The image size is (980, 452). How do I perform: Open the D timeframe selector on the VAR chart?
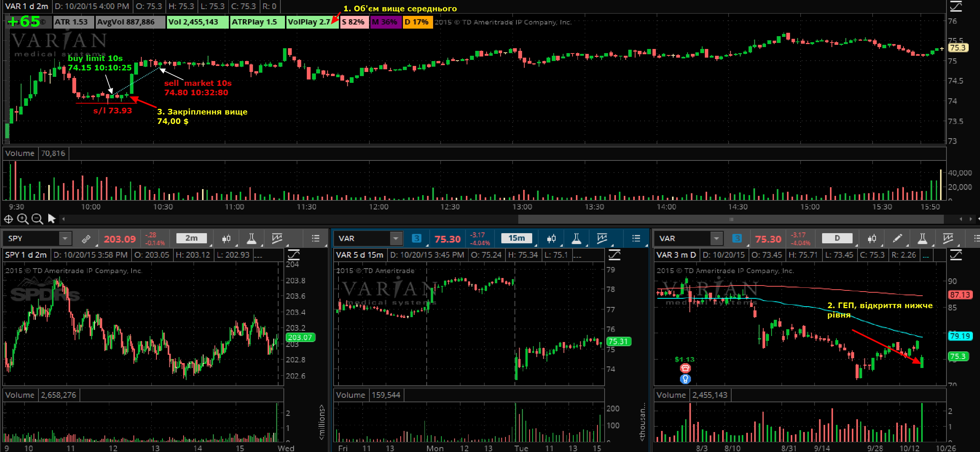[837, 238]
